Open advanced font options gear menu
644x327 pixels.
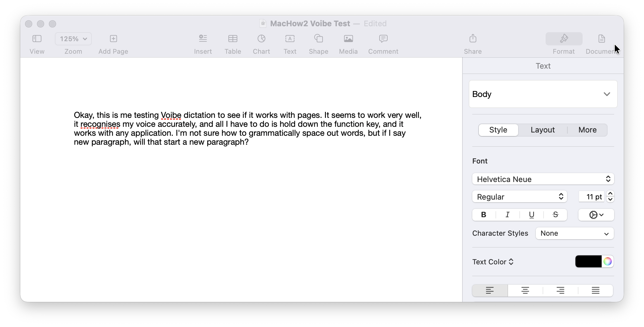(x=596, y=215)
